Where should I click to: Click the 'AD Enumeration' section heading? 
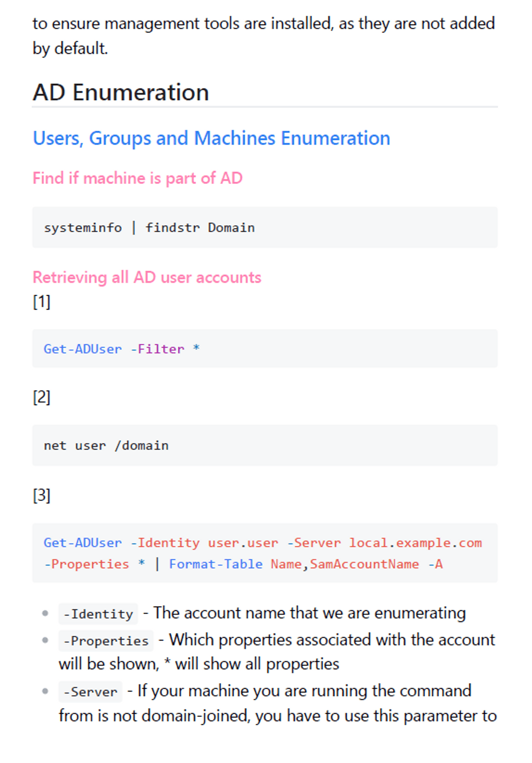[x=121, y=92]
